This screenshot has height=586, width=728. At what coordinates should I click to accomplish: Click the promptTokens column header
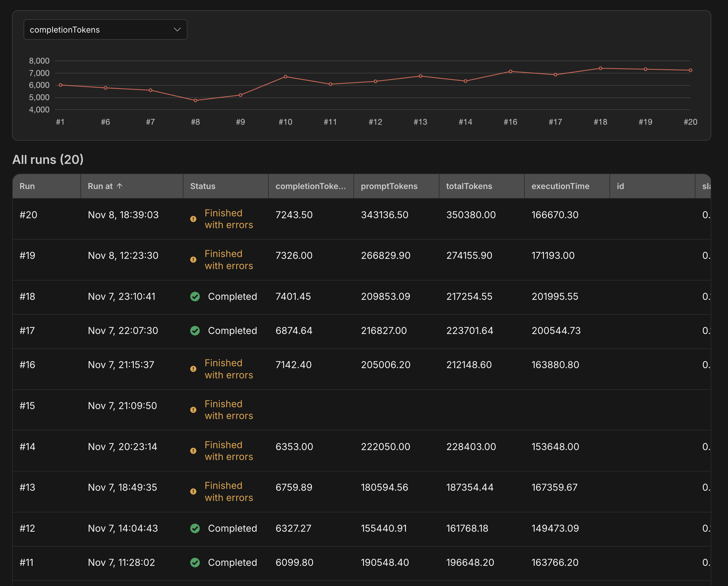click(x=389, y=186)
